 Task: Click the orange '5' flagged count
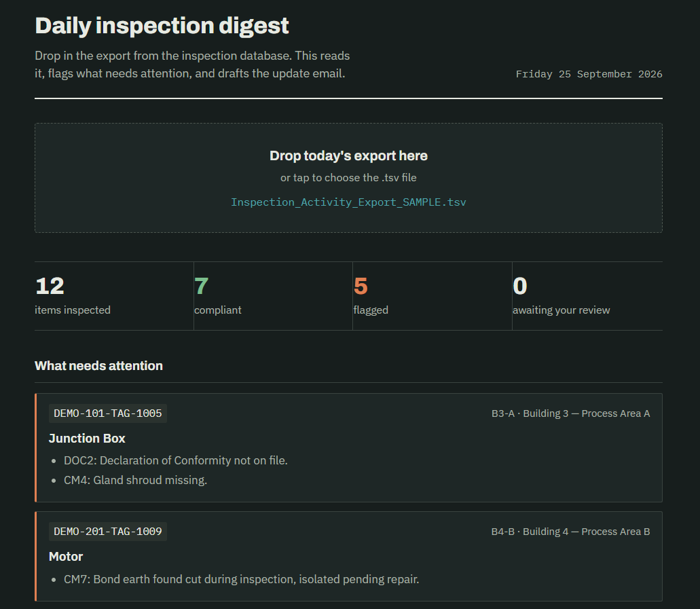click(361, 286)
